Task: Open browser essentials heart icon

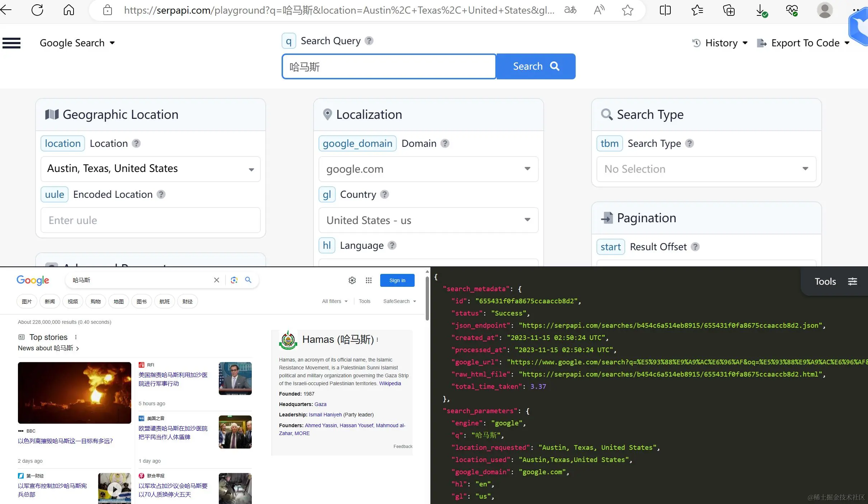Action: 792,10
